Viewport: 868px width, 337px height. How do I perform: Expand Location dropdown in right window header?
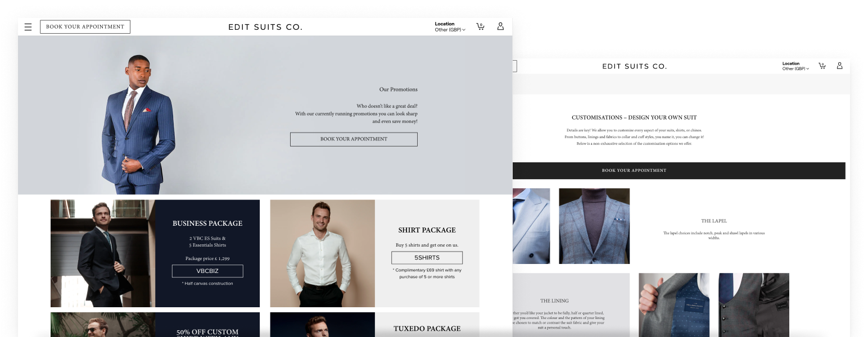(795, 66)
